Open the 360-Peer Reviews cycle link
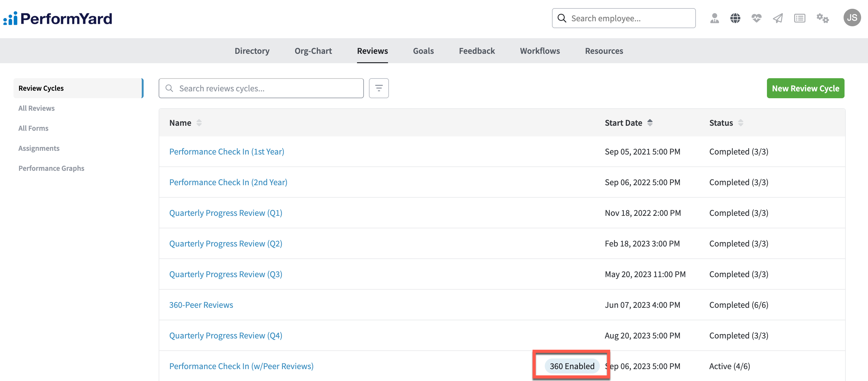 click(x=201, y=305)
